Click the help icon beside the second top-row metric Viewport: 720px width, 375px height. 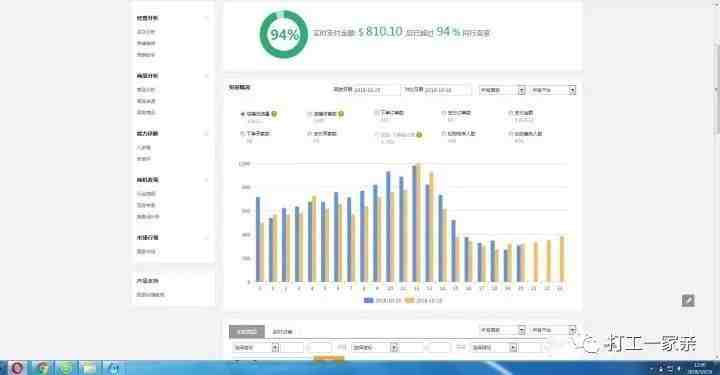(341, 113)
